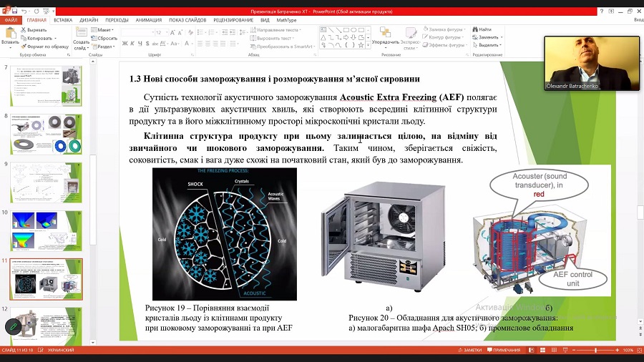This screenshot has height=362, width=644.
Task: Increase font size with large A icon
Action: pyautogui.click(x=173, y=32)
